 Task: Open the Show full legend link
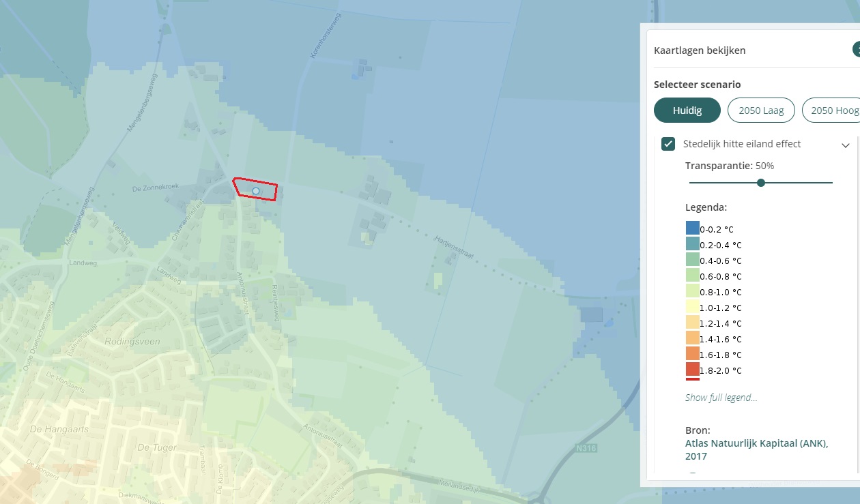(x=721, y=398)
